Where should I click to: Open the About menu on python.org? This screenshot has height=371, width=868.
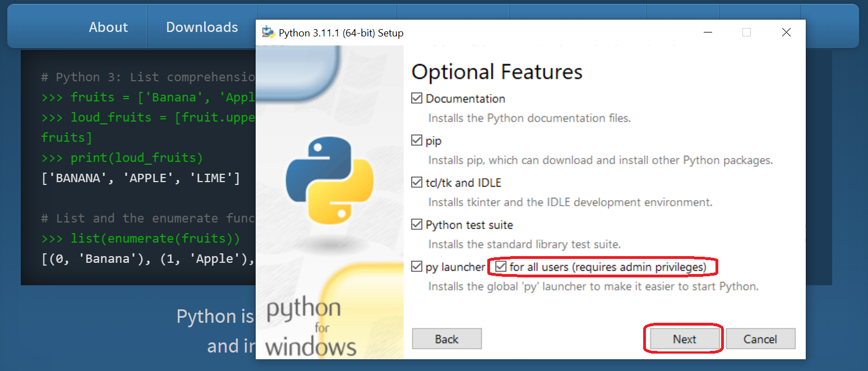coord(108,27)
